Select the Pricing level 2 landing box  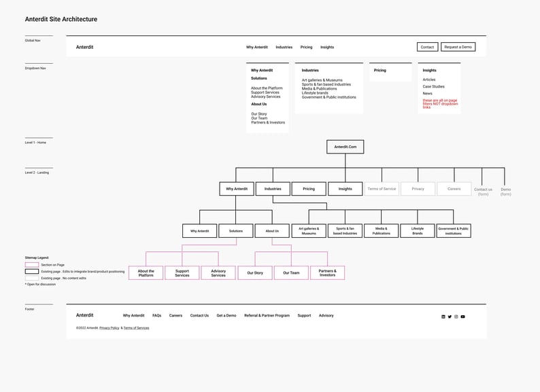pyautogui.click(x=309, y=189)
